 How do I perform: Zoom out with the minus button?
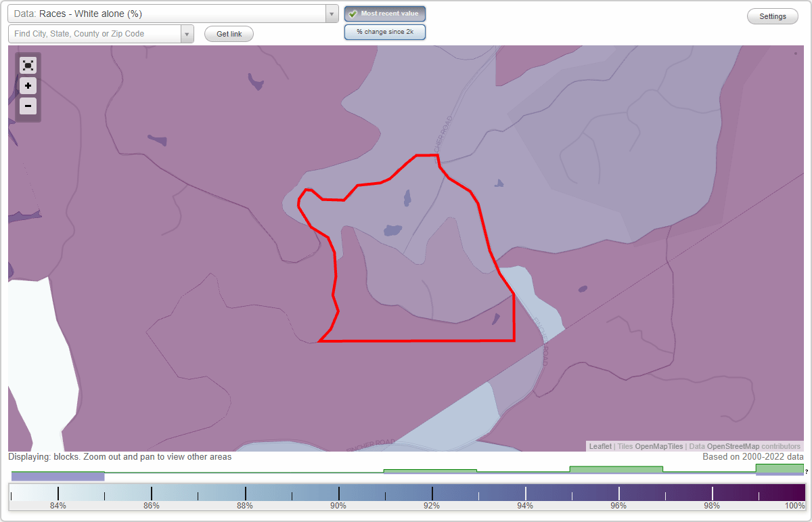click(28, 106)
